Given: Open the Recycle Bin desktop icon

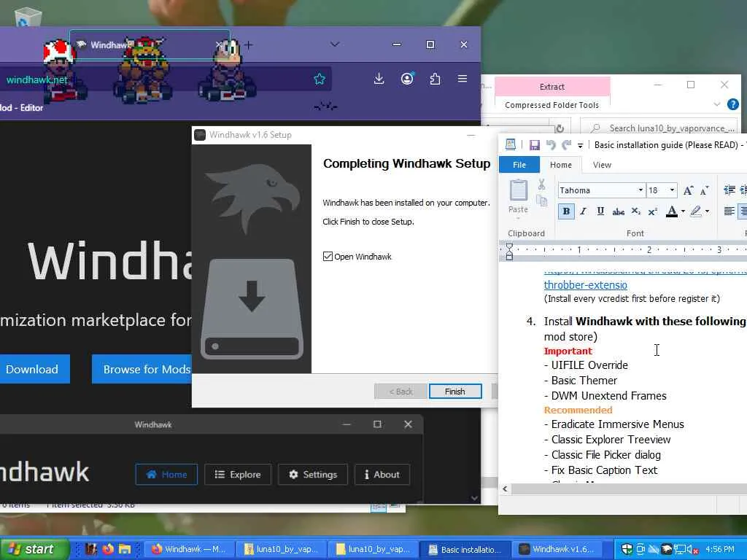Looking at the screenshot, I should [x=28, y=17].
